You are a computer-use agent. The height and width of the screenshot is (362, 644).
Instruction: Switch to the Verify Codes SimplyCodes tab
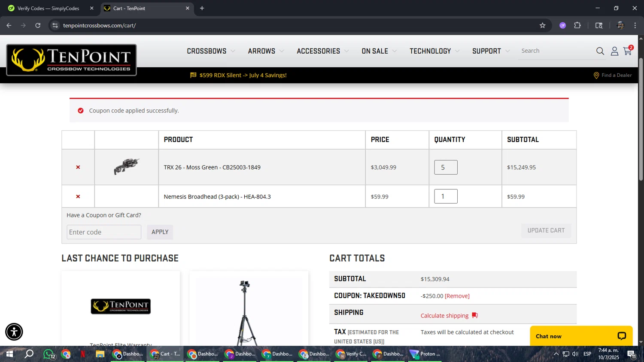tap(48, 8)
